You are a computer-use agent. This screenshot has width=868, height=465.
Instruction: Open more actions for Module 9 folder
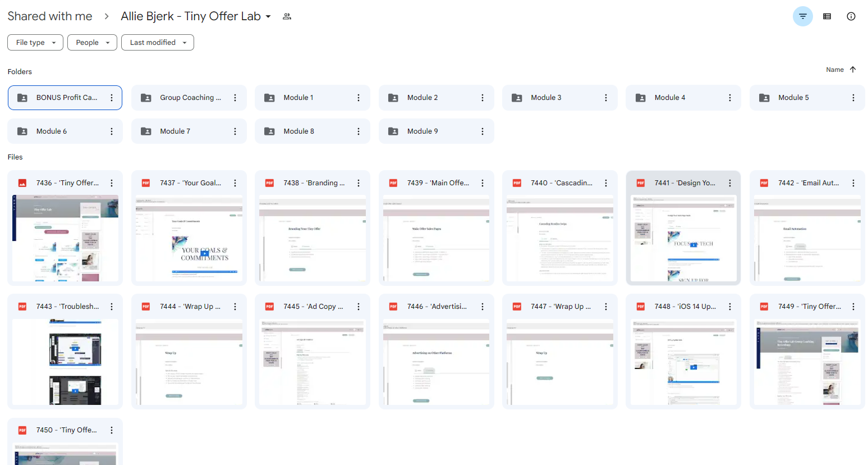pos(483,131)
